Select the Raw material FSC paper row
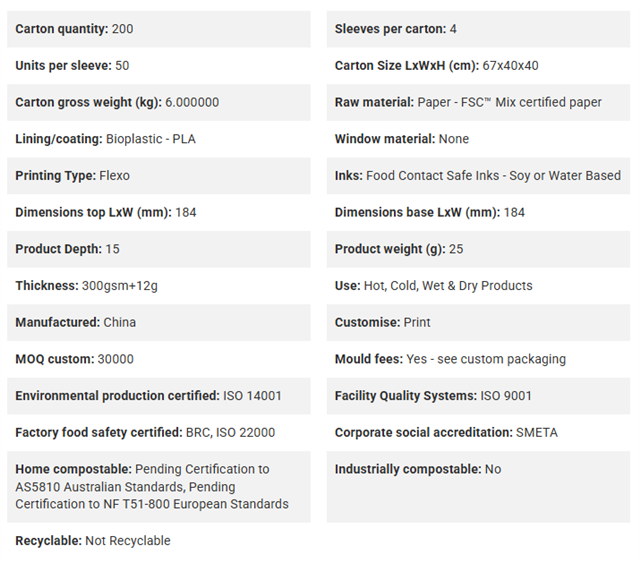This screenshot has height=562, width=640. pos(478,102)
